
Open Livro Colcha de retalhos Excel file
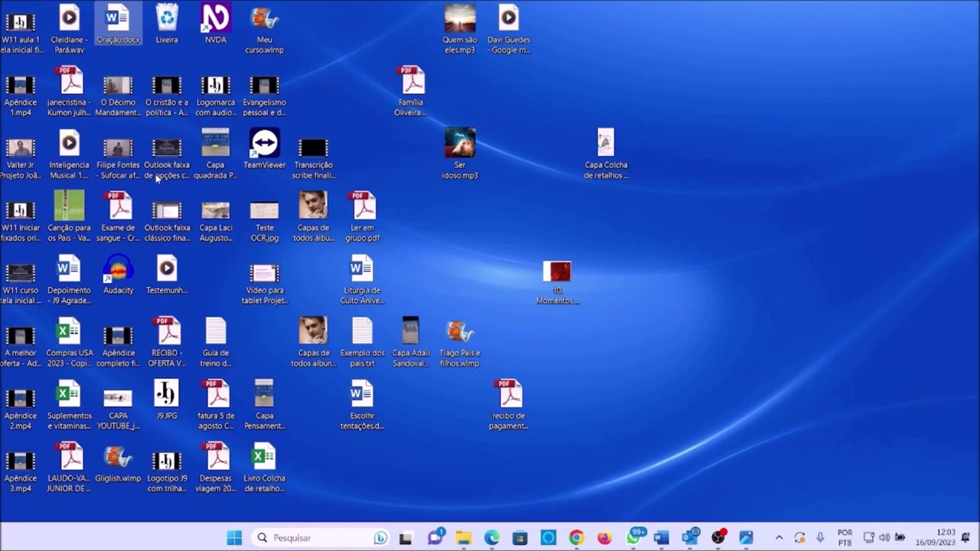[264, 468]
